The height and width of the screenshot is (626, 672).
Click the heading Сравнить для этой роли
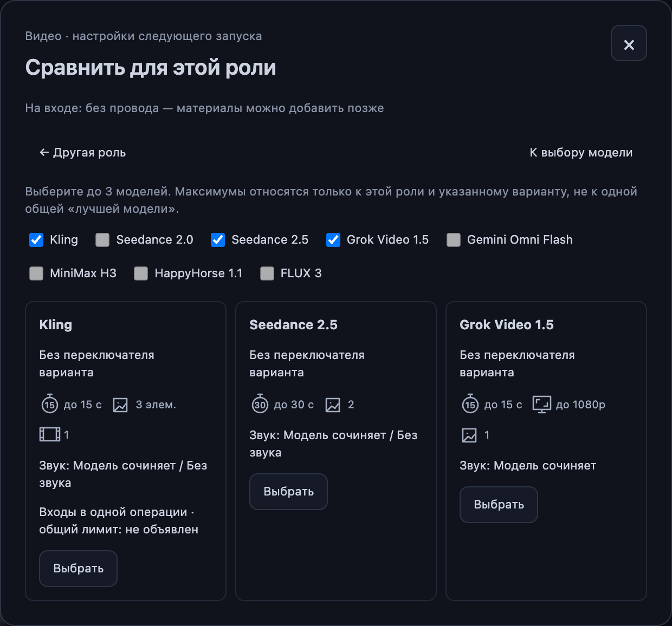click(151, 68)
